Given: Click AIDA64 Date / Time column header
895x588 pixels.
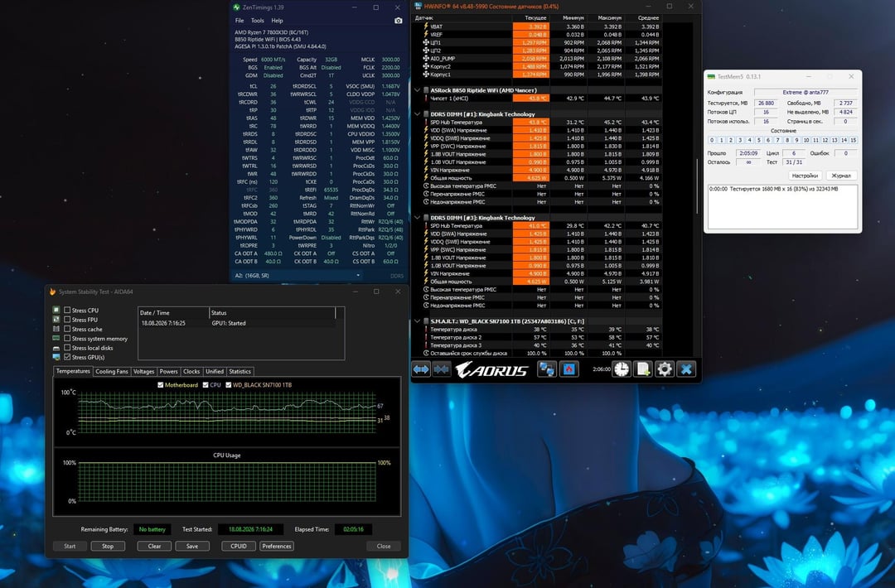Looking at the screenshot, I should tap(173, 312).
